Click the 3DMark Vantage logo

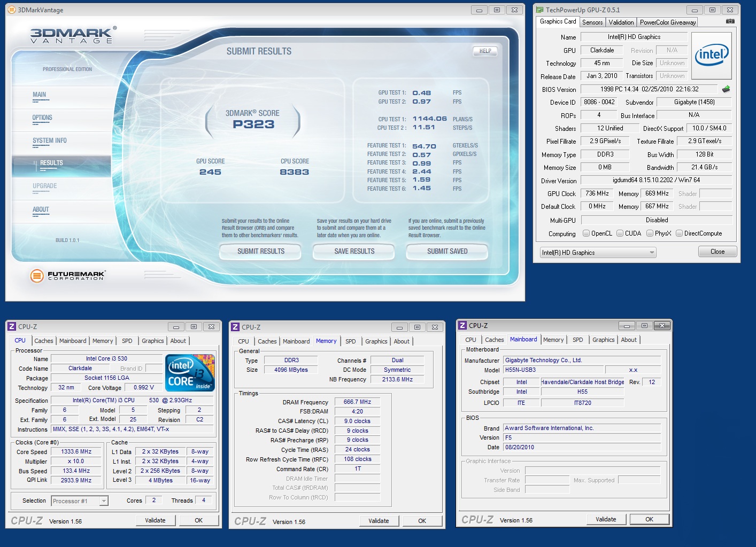[x=73, y=35]
